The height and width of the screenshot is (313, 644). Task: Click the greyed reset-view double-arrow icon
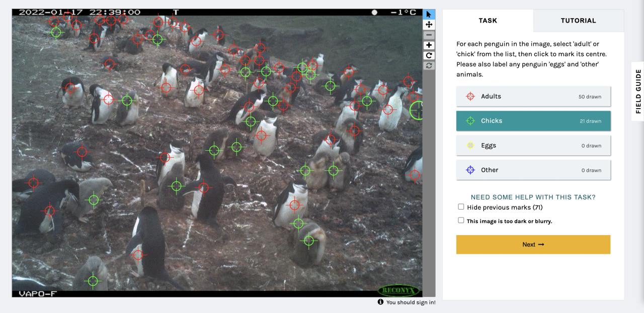point(429,65)
